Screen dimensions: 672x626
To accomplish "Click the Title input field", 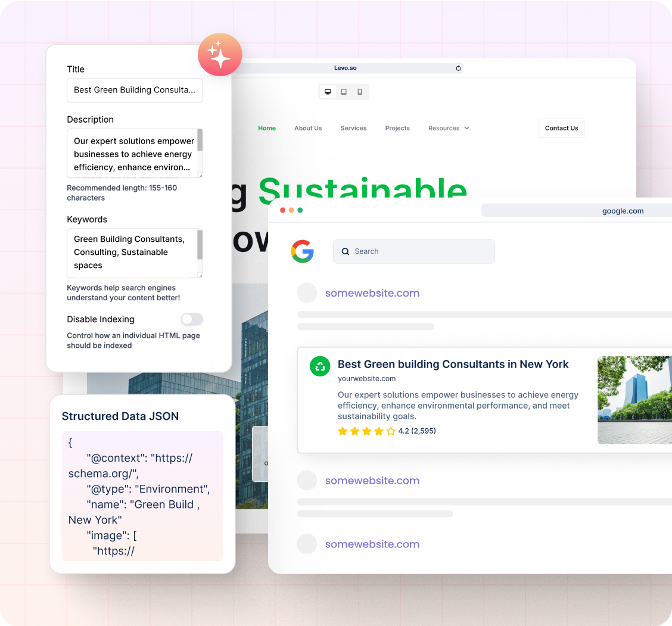I will point(135,91).
